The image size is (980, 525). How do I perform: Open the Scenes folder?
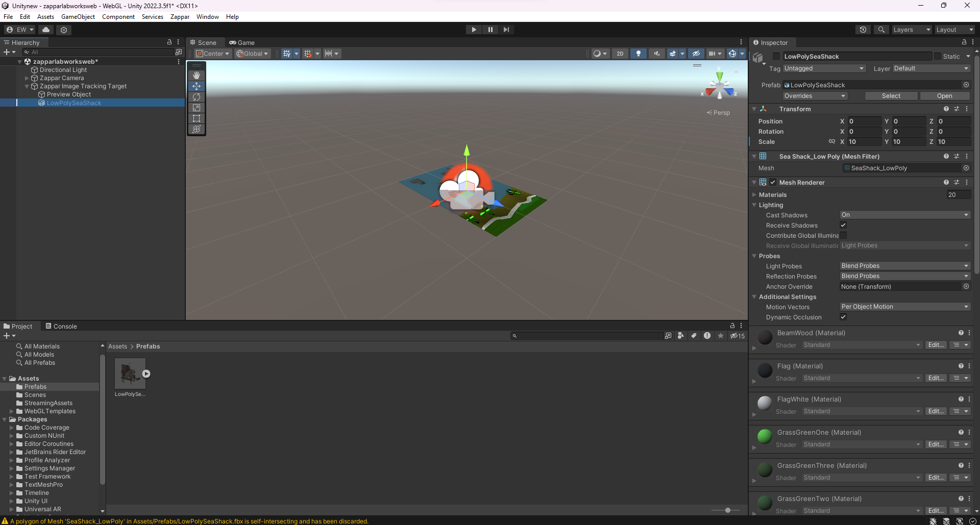35,395
